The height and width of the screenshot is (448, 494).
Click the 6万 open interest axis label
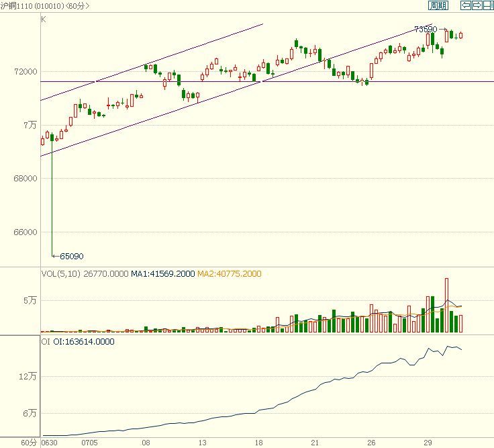30,413
